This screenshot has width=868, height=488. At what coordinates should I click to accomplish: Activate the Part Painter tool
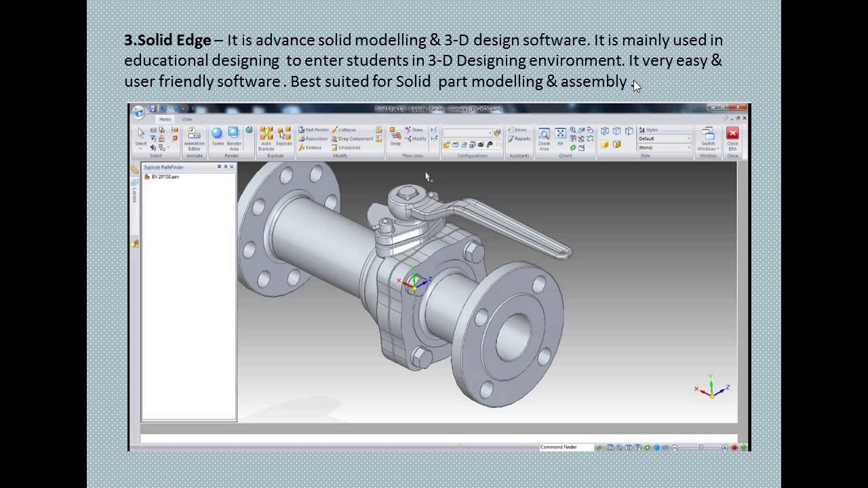314,129
